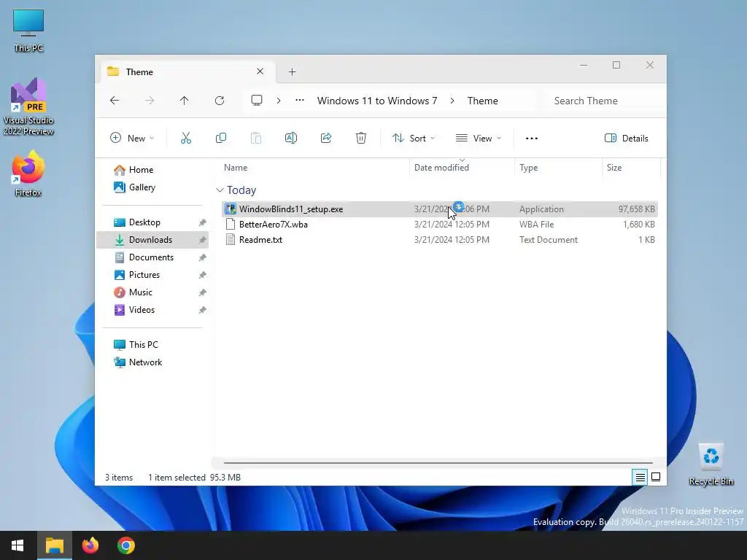Close the Theme tab
Viewport: 747px width, 560px height.
[260, 71]
